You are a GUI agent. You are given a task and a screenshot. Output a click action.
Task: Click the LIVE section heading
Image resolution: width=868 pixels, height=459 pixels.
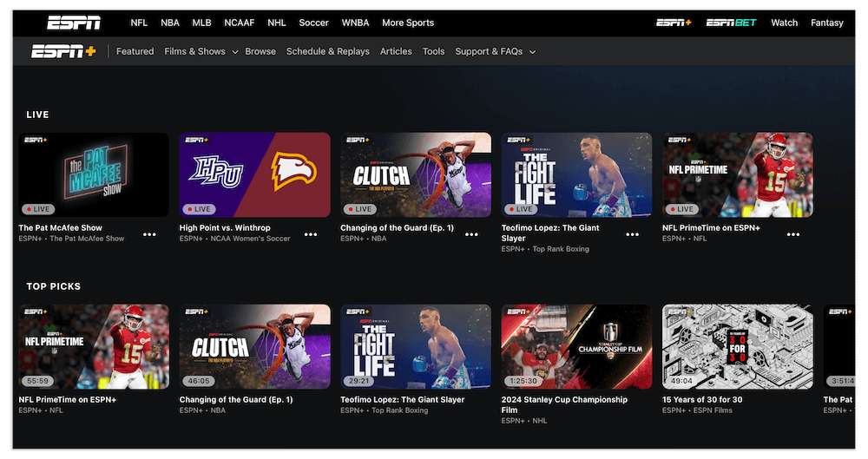coord(37,115)
